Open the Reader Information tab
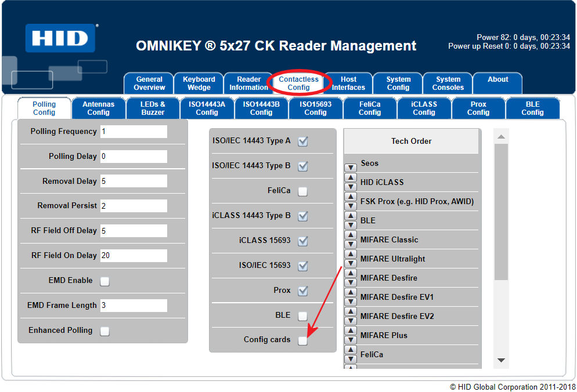This screenshot has width=577, height=392. (248, 84)
